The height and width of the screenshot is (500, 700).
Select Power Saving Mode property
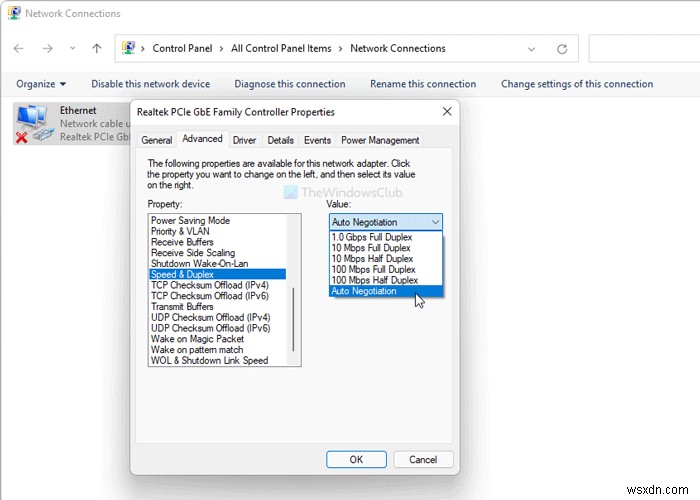(218, 221)
